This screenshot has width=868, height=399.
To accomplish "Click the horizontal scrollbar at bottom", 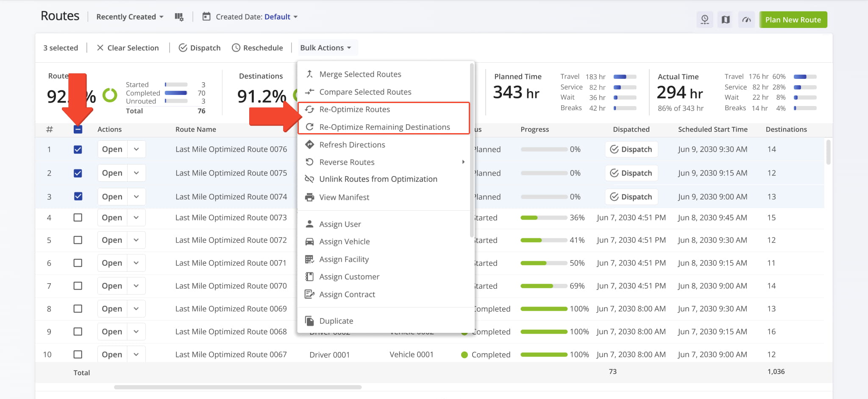I will point(237,387).
